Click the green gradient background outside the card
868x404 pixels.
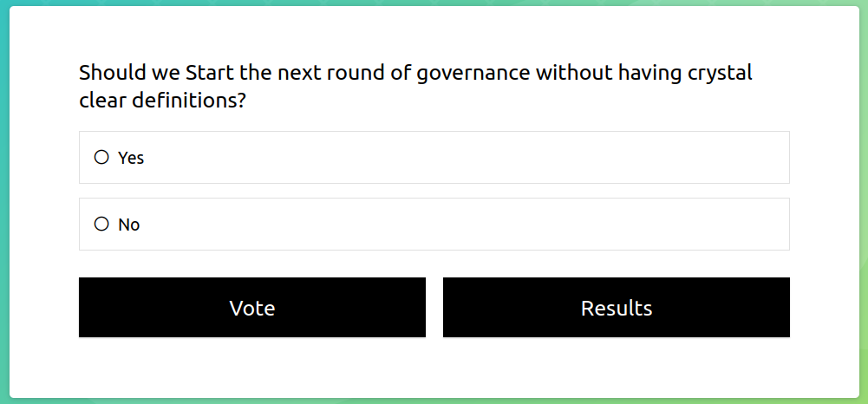click(864, 199)
